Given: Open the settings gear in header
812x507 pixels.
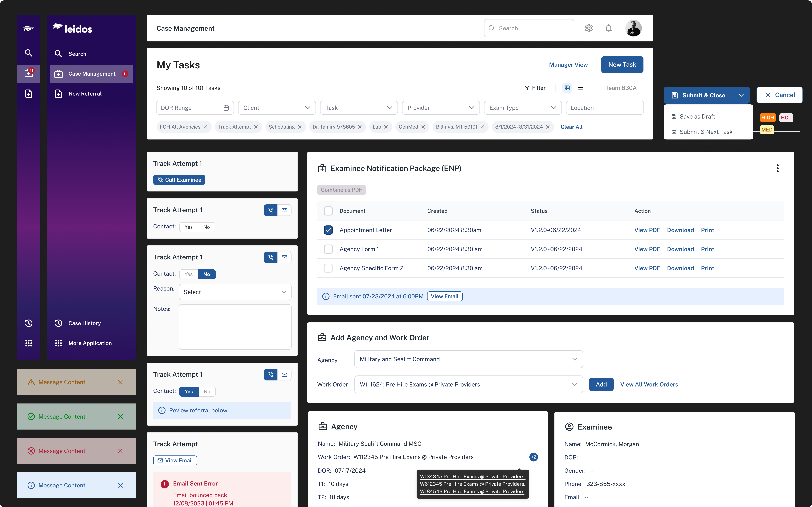Looking at the screenshot, I should pyautogui.click(x=589, y=28).
